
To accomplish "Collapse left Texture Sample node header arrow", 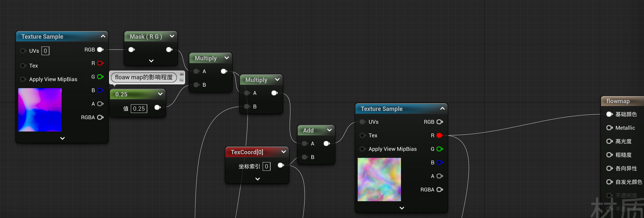I will click(x=103, y=36).
